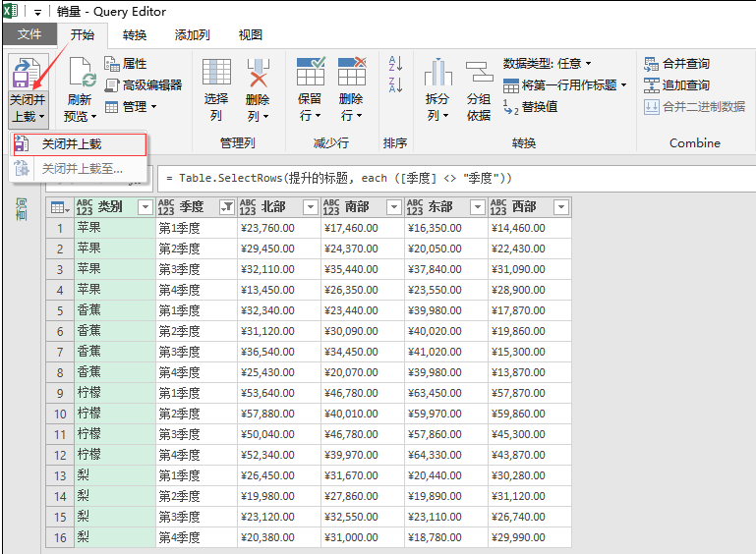Click the Excel icon in the title bar
Viewport: 756px width, 554px height.
[x=11, y=11]
